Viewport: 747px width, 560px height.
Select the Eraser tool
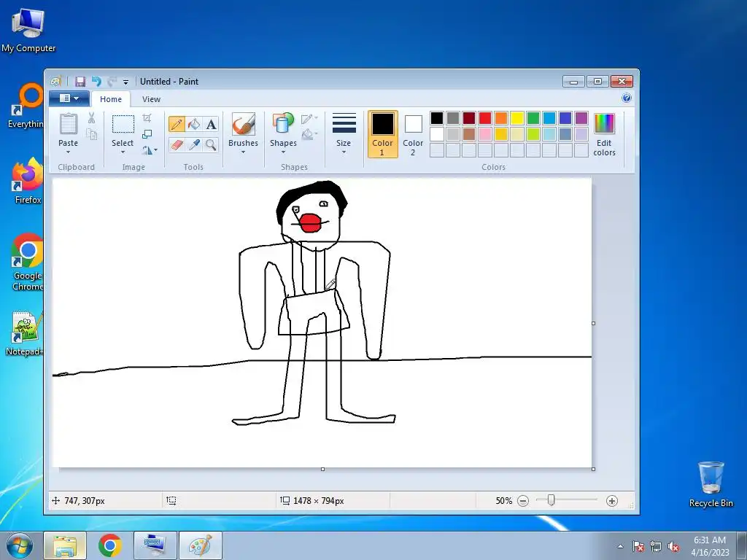[177, 144]
